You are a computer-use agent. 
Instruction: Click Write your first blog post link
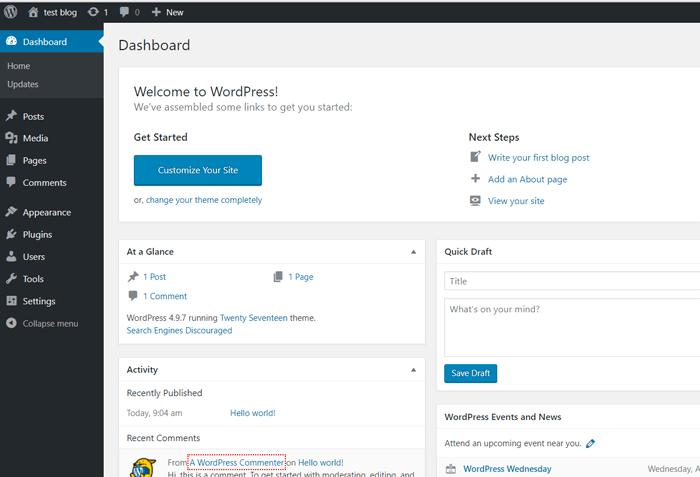[x=538, y=157]
